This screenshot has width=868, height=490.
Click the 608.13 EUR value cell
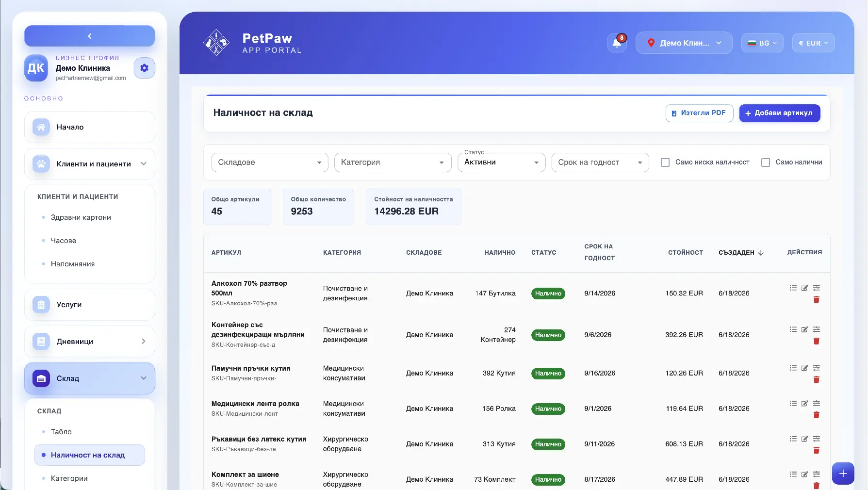(x=684, y=444)
